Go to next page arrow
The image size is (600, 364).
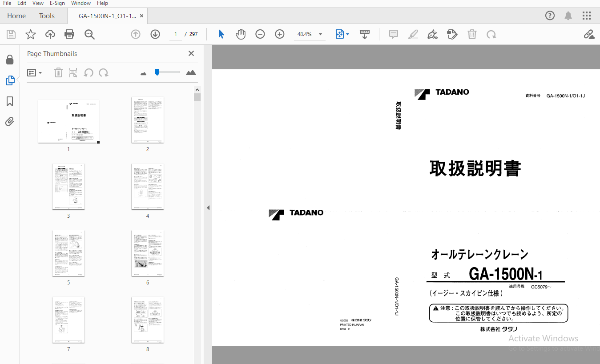[x=155, y=34]
